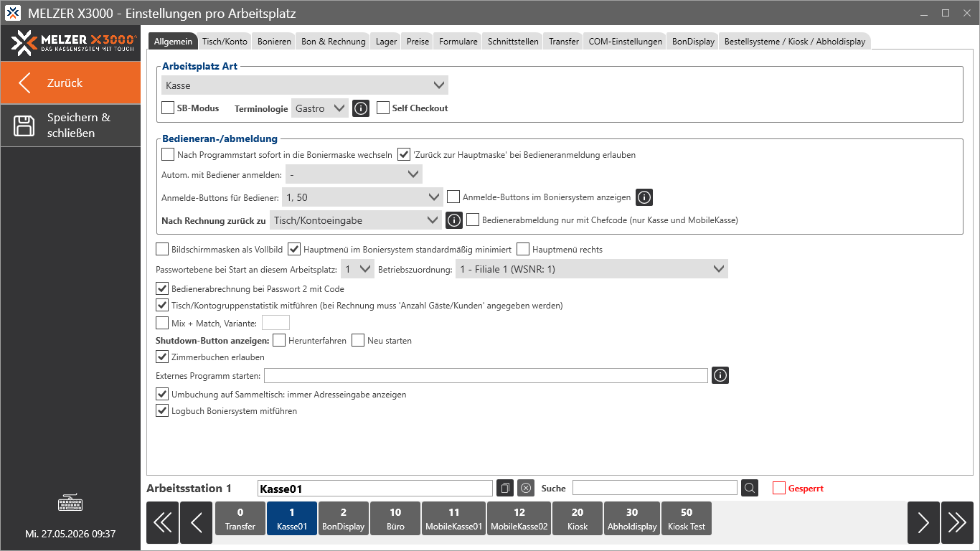Open Betriebszuordnung Filiale 1 dropdown
The image size is (980, 551).
592,269
